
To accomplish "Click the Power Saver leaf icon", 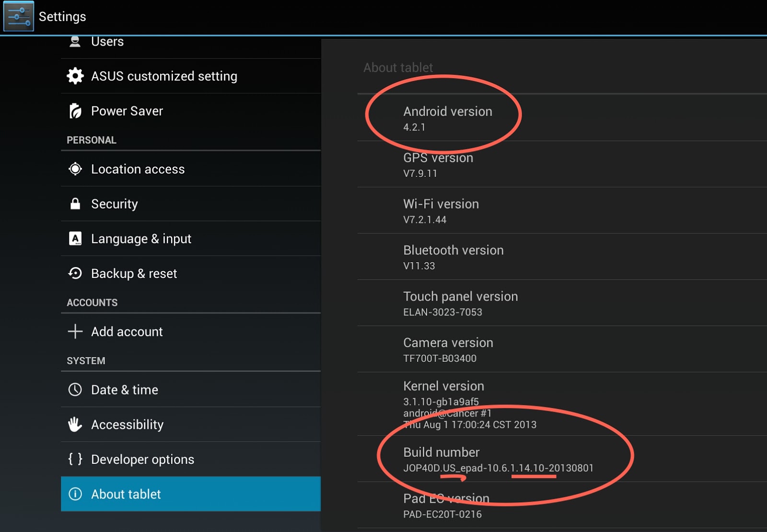I will pyautogui.click(x=75, y=111).
